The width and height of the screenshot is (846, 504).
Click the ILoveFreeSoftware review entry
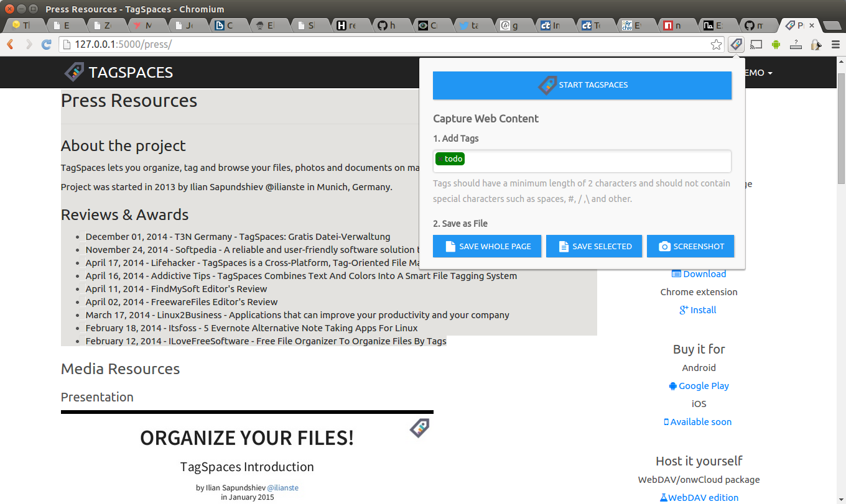tap(266, 341)
